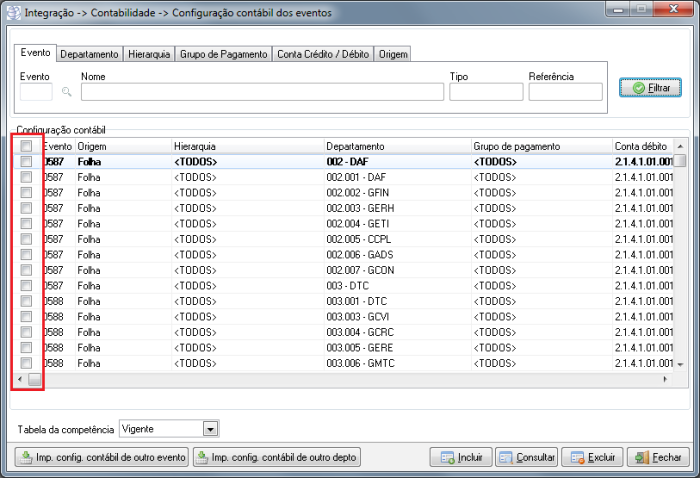Toggle the select-all checkbox in grid header

[x=26, y=147]
